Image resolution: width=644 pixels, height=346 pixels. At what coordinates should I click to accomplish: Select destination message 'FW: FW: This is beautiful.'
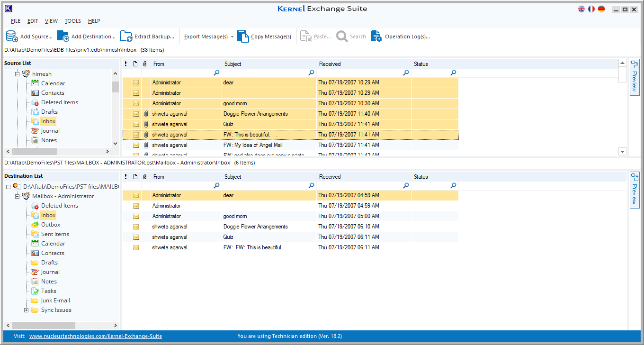point(290,247)
